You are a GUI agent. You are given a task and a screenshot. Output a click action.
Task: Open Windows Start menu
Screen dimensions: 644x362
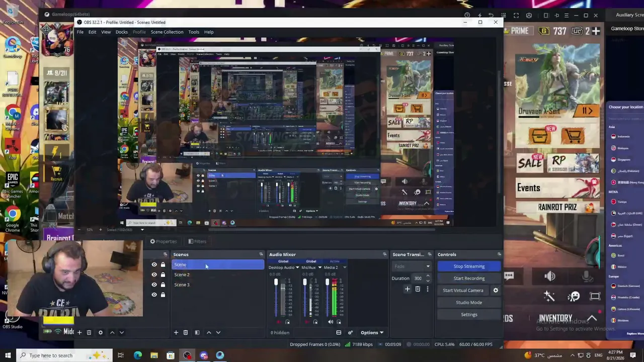[8, 356]
